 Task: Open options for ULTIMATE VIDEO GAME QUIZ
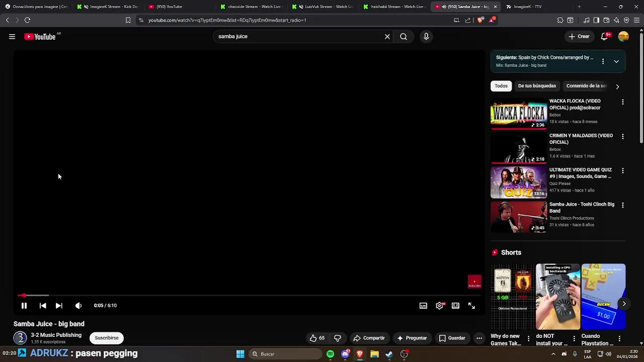[x=623, y=171]
